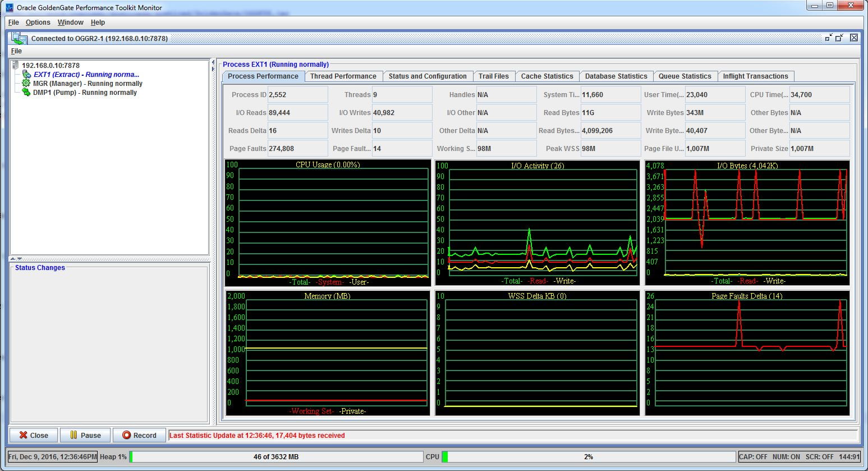Open the inner window's File menu
The width and height of the screenshot is (868, 471).
[16, 51]
